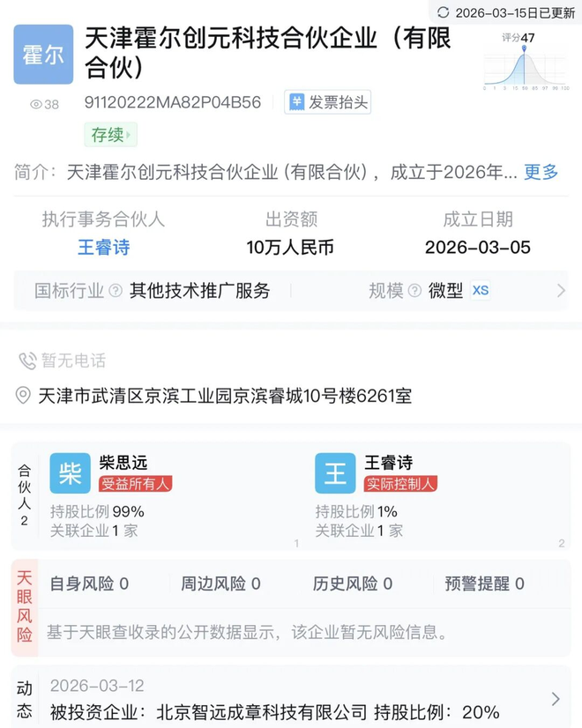The width and height of the screenshot is (582, 728).
Task: Click the refresh icon beside update date
Action: coord(443,12)
